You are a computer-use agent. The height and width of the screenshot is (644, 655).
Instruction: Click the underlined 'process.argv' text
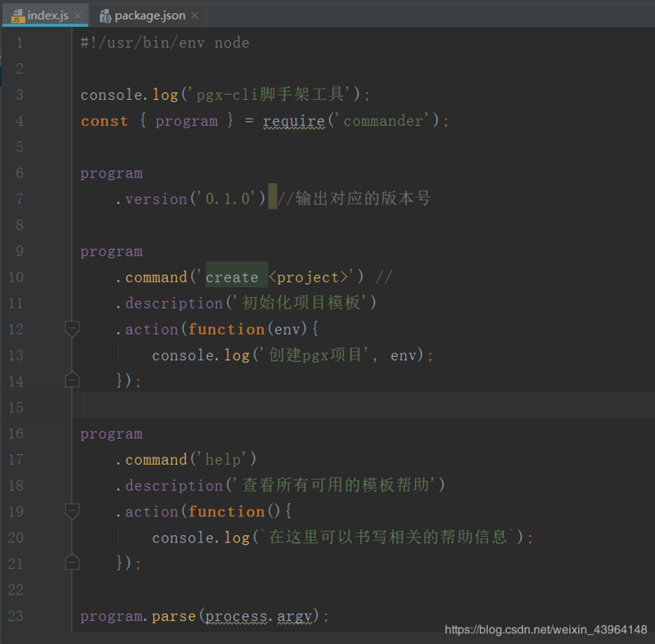click(x=259, y=616)
